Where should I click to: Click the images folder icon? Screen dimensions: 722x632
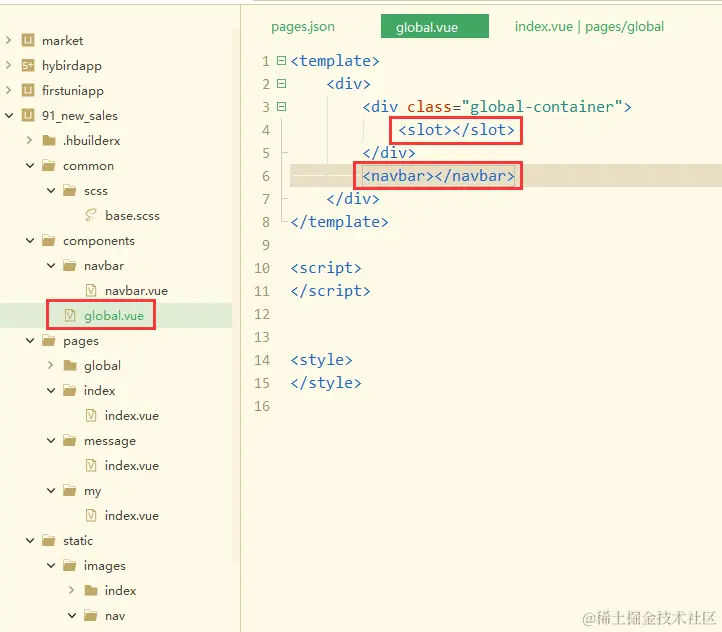pyautogui.click(x=70, y=566)
